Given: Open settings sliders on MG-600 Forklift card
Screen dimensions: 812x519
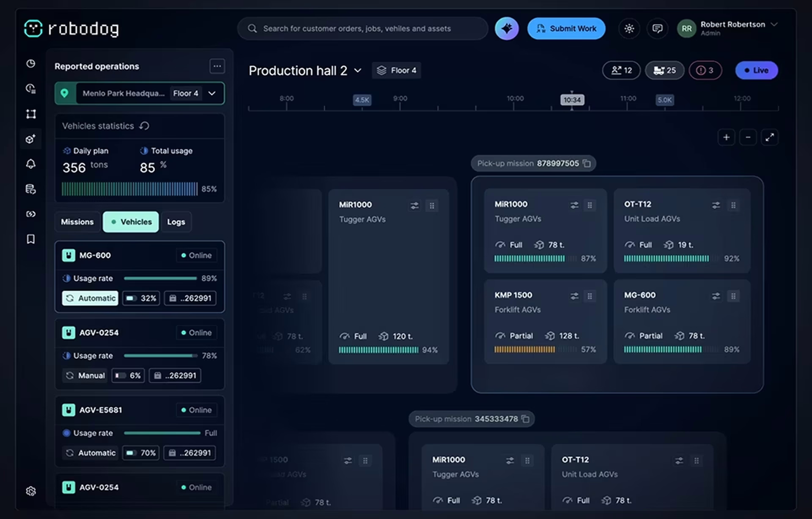Looking at the screenshot, I should pos(716,296).
